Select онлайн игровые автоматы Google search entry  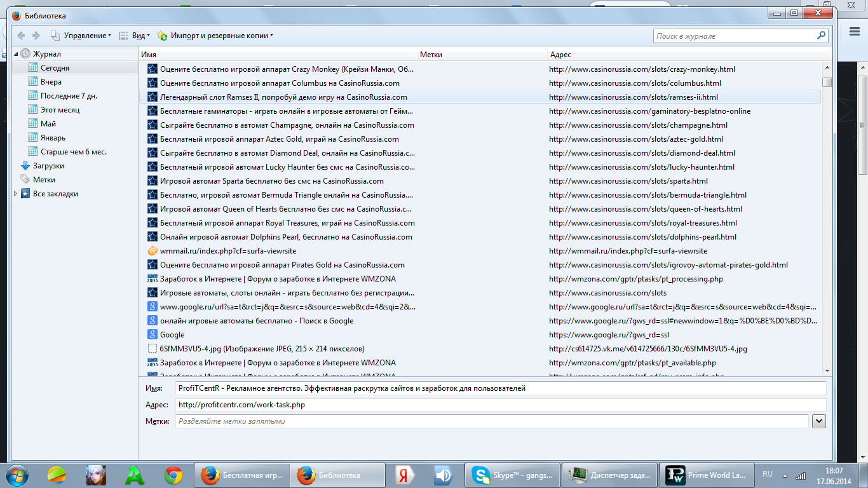(x=480, y=321)
